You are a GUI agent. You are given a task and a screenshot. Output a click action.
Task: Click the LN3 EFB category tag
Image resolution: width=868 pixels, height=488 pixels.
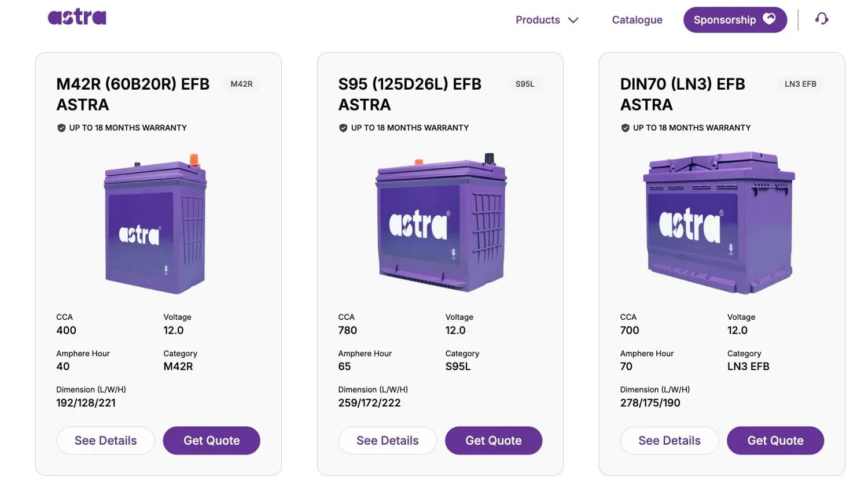(800, 84)
